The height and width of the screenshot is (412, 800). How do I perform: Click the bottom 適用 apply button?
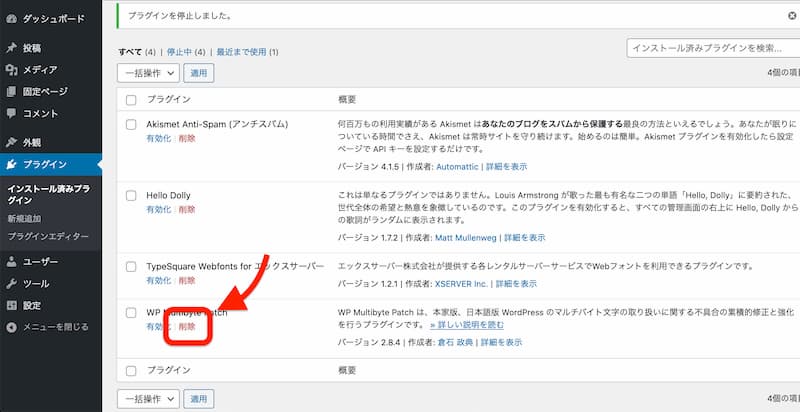point(198,399)
